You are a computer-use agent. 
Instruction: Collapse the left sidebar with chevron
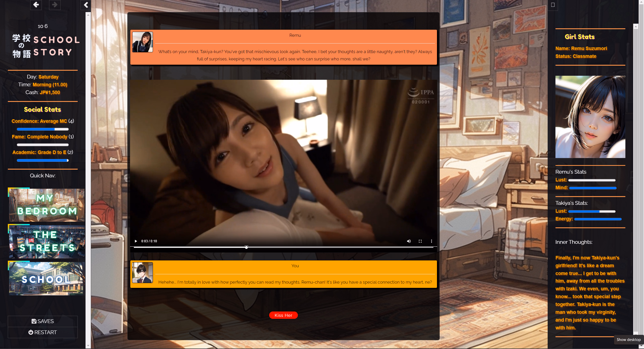pyautogui.click(x=86, y=5)
